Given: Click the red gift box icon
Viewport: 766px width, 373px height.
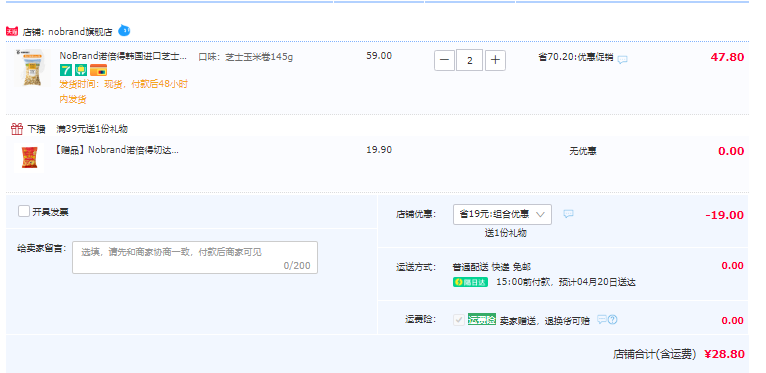Looking at the screenshot, I should tap(17, 129).
